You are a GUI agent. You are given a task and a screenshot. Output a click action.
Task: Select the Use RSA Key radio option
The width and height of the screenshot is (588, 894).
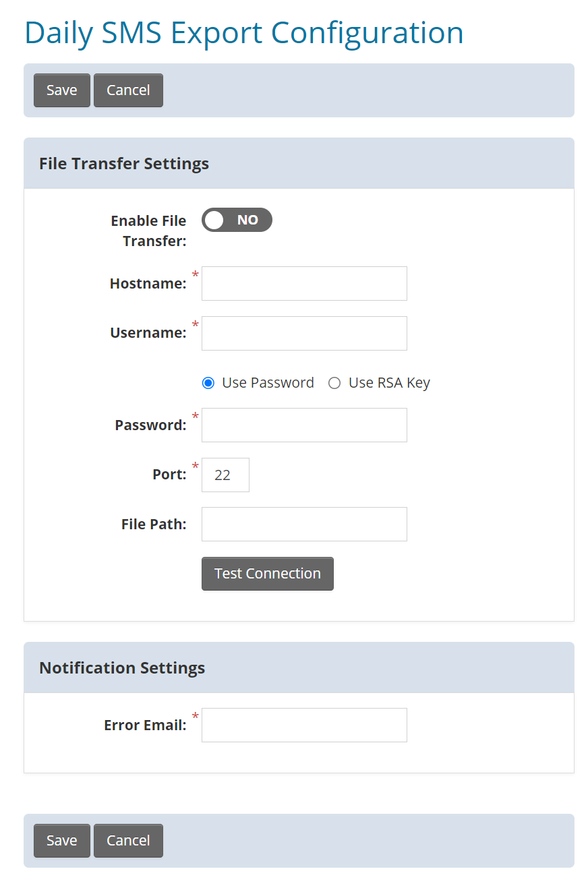334,383
